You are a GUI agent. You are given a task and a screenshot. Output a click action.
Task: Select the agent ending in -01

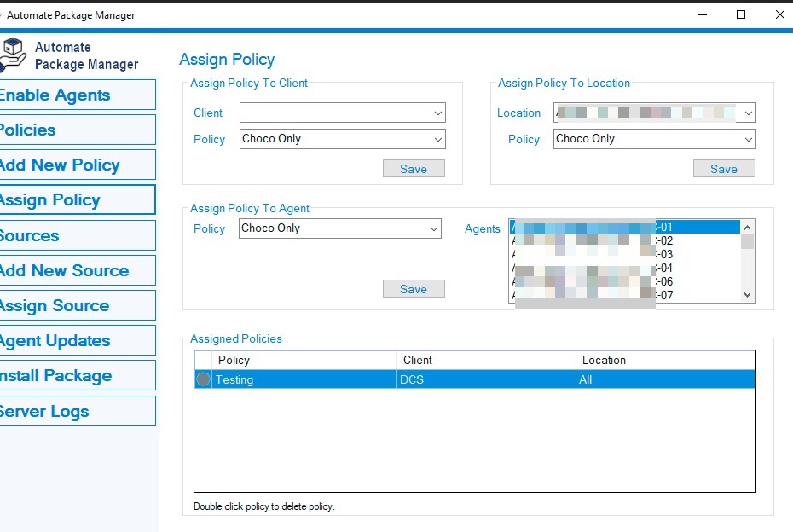click(624, 227)
